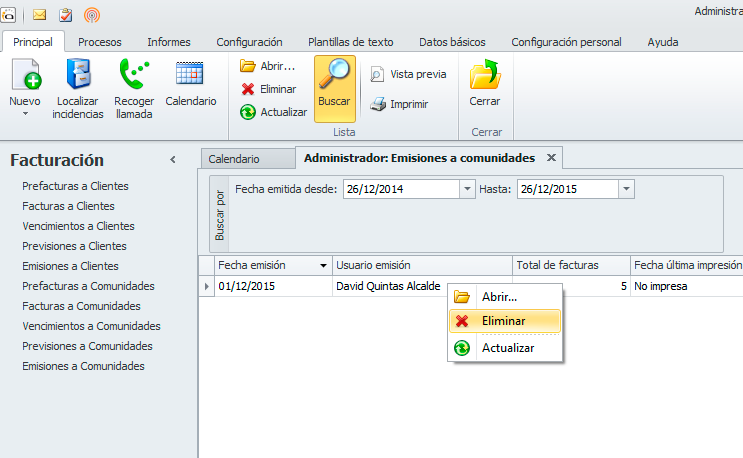
Task: Click the Recoger llamada phone icon
Action: click(134, 74)
